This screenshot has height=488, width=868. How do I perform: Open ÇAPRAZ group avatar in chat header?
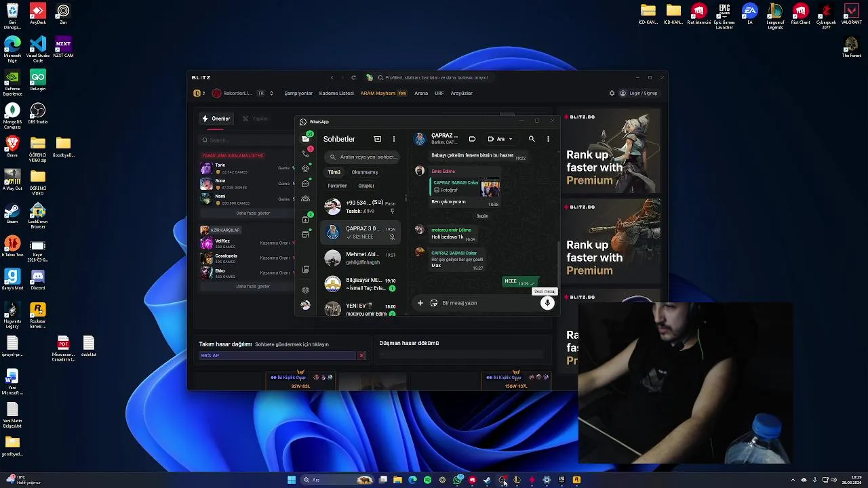pyautogui.click(x=420, y=139)
